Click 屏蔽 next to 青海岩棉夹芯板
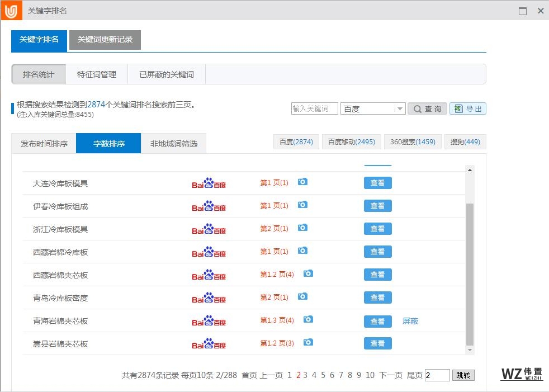 tap(410, 321)
